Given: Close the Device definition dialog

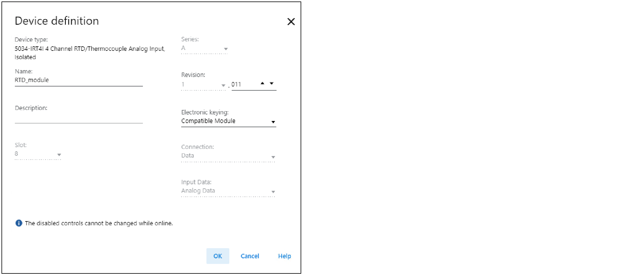Looking at the screenshot, I should pyautogui.click(x=291, y=22).
